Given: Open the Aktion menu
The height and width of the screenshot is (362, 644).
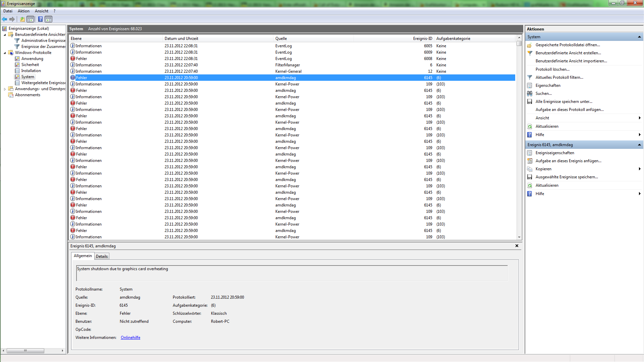Looking at the screenshot, I should click(23, 11).
